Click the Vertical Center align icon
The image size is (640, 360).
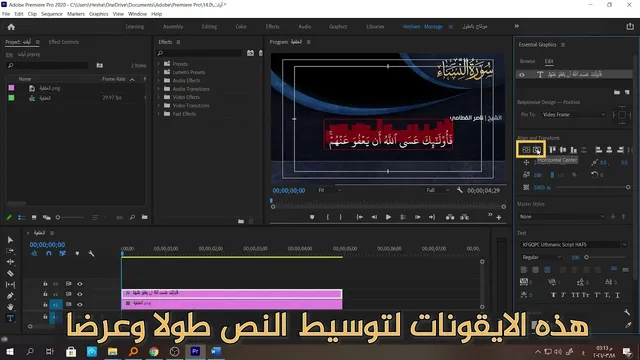[x=526, y=150]
